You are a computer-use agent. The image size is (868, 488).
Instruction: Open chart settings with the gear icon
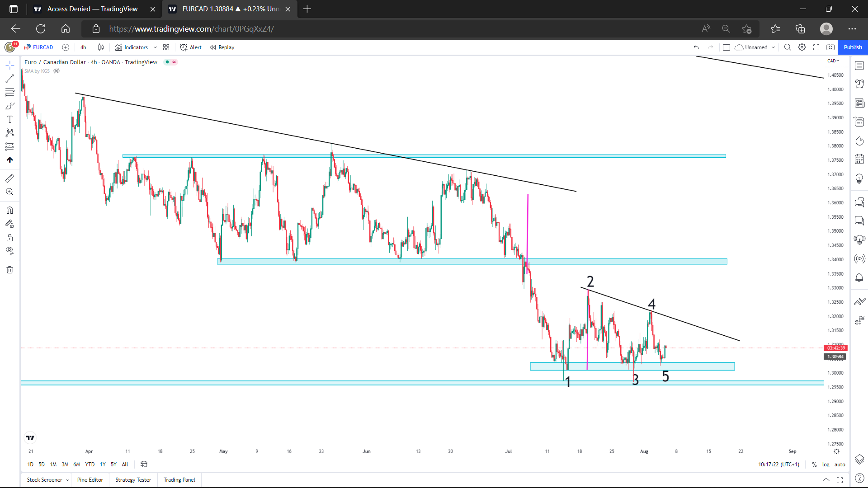click(x=802, y=47)
